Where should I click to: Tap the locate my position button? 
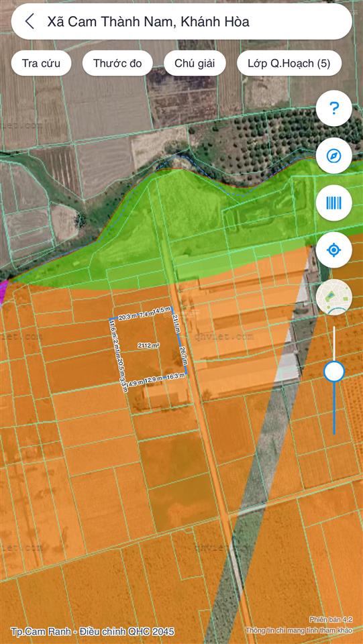334,250
